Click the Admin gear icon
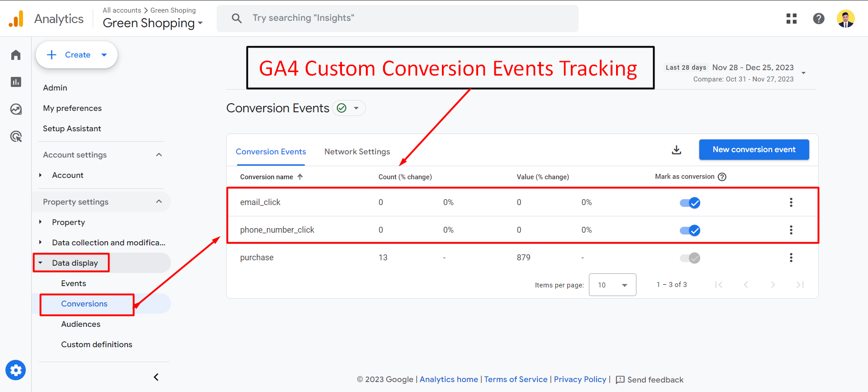 click(16, 371)
